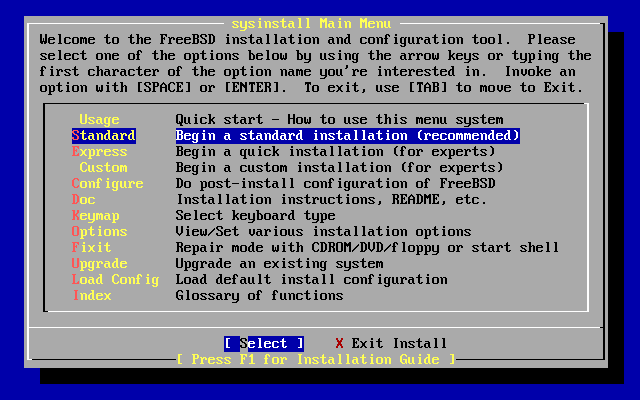Open the Doc installation instructions entry

click(x=84, y=200)
